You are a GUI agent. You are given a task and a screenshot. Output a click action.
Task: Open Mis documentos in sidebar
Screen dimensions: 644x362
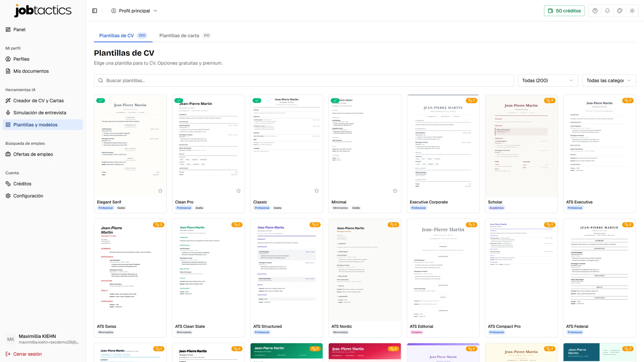[x=43, y=71]
